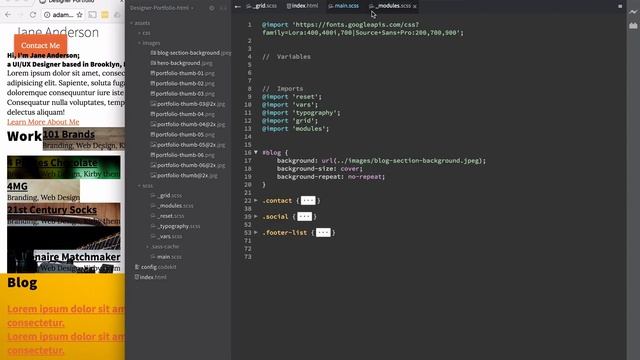Click the browser address bar
Viewport: 640px width, 360px height.
click(x=63, y=15)
